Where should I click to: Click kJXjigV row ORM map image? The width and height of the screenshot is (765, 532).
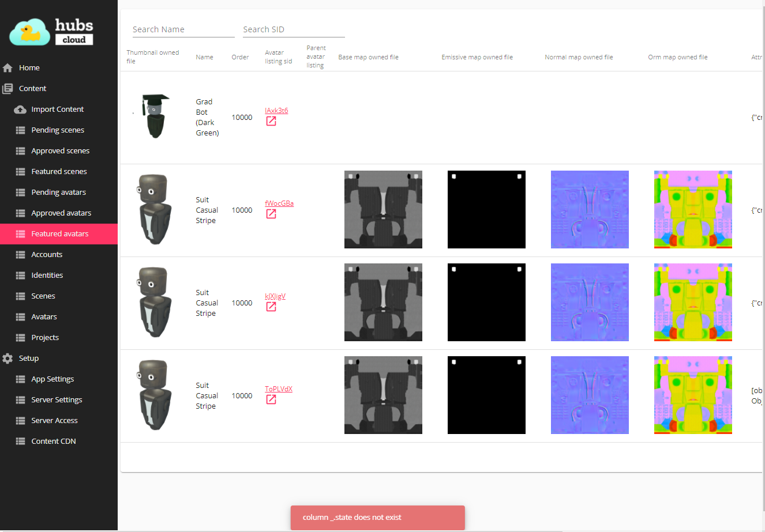tap(693, 303)
